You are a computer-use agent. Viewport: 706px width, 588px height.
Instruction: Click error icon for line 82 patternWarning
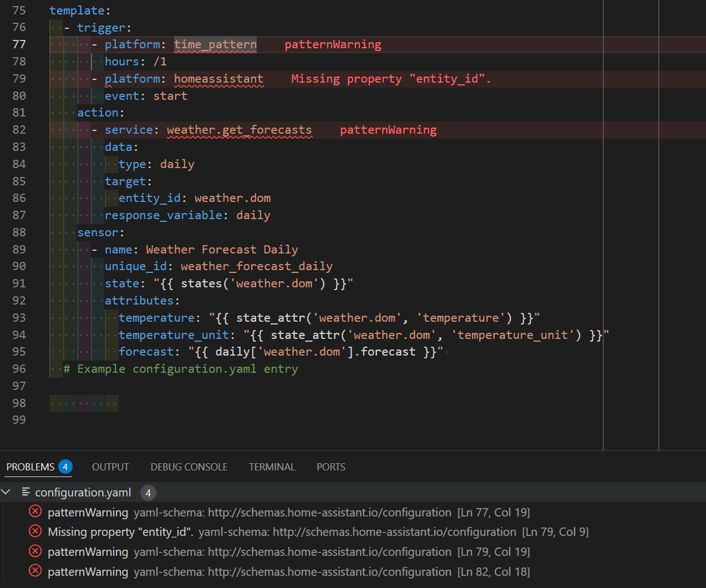pos(35,571)
